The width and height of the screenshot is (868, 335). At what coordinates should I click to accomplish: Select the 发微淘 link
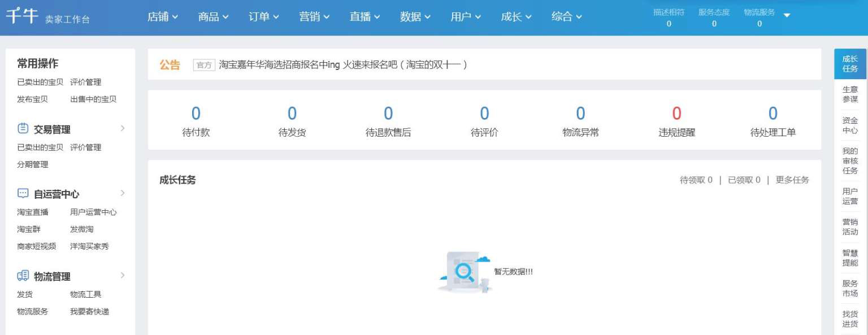(82, 229)
